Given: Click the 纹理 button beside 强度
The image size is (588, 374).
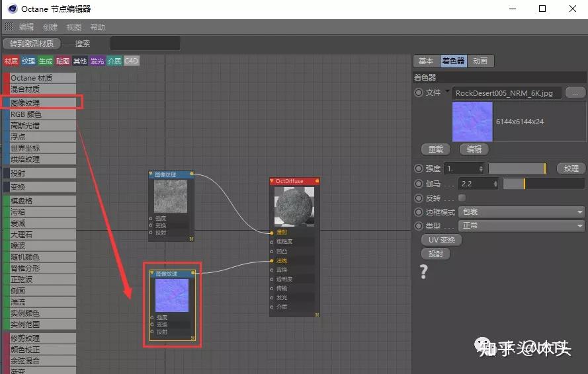Looking at the screenshot, I should click(x=571, y=168).
